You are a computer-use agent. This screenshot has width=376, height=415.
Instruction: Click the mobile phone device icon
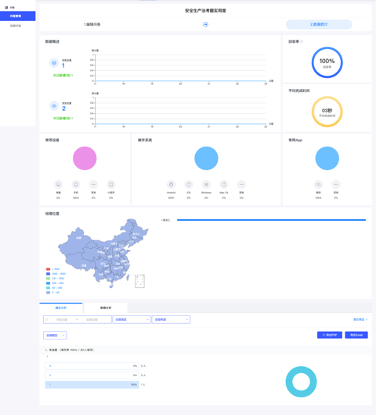[x=76, y=184]
